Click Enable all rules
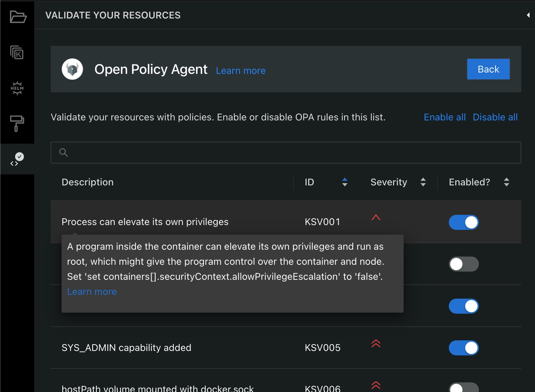Viewport: 535px width, 392px height. tap(445, 117)
